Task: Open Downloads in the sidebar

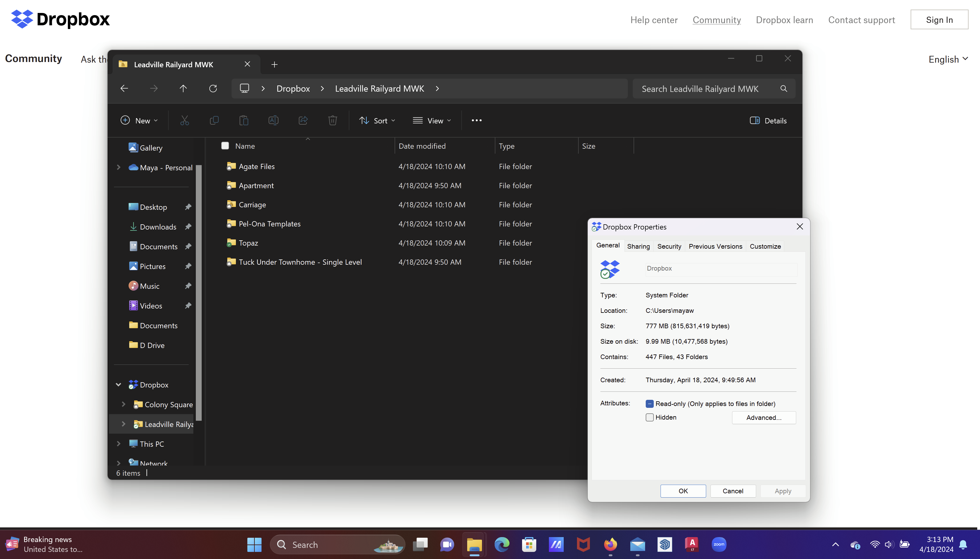Action: click(158, 227)
